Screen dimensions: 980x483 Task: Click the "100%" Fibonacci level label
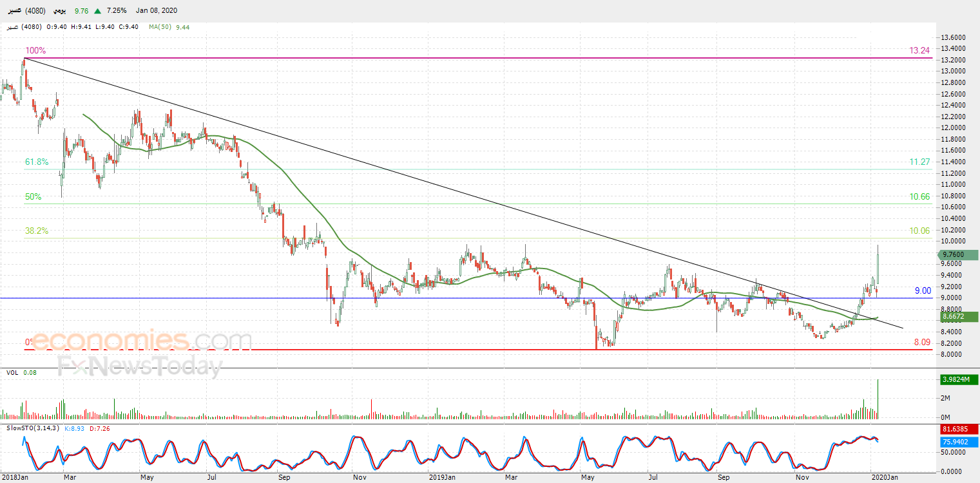tap(35, 51)
